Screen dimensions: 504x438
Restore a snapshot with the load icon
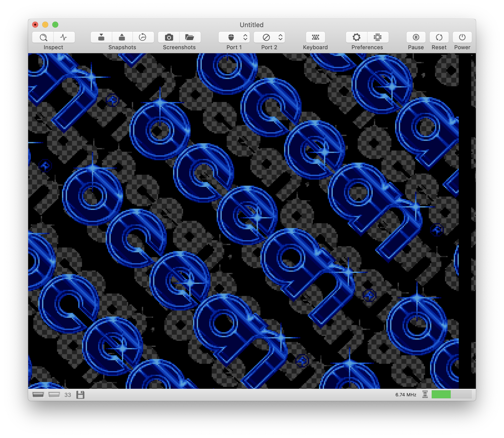point(122,37)
